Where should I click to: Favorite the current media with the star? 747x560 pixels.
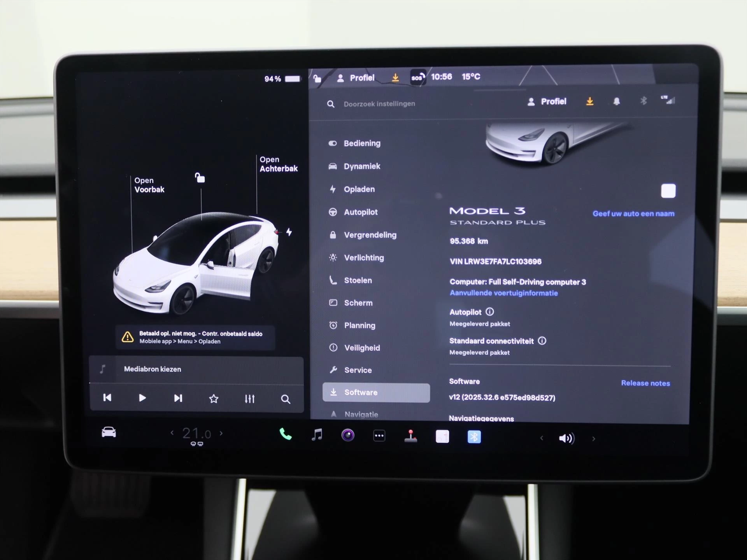(214, 399)
